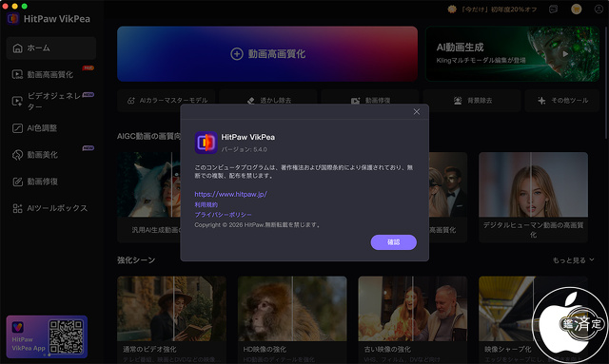Select 透かし除去 watermark removal tool

[268, 101]
